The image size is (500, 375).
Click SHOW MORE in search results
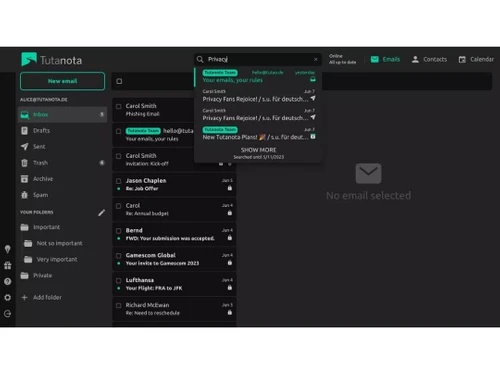258,150
